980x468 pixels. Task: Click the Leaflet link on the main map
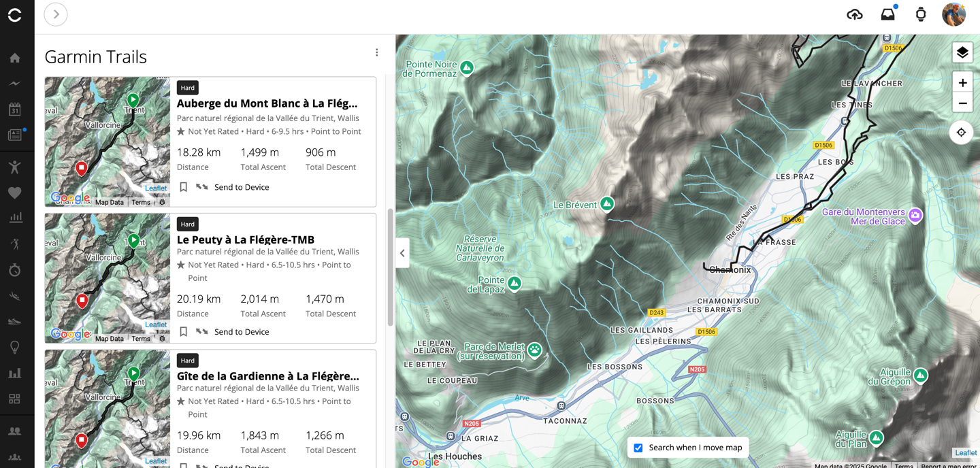966,452
